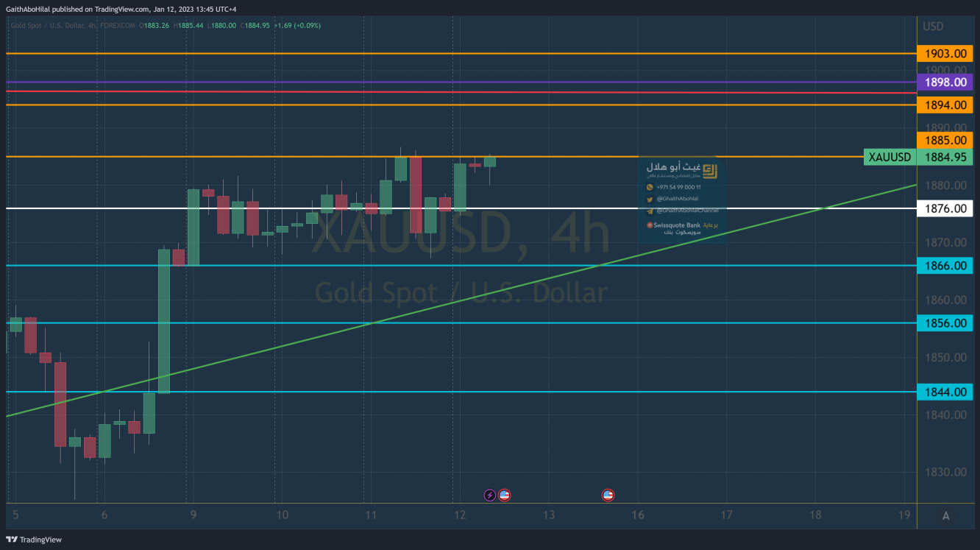980x550 pixels.
Task: Click the gold logo in the contact card
Action: coord(709,172)
